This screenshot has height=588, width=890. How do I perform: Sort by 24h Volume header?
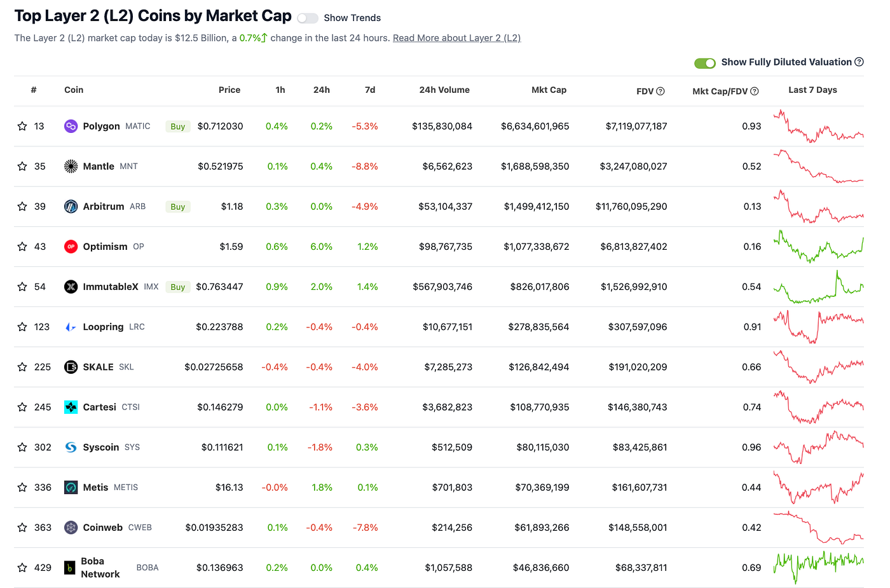coord(444,90)
